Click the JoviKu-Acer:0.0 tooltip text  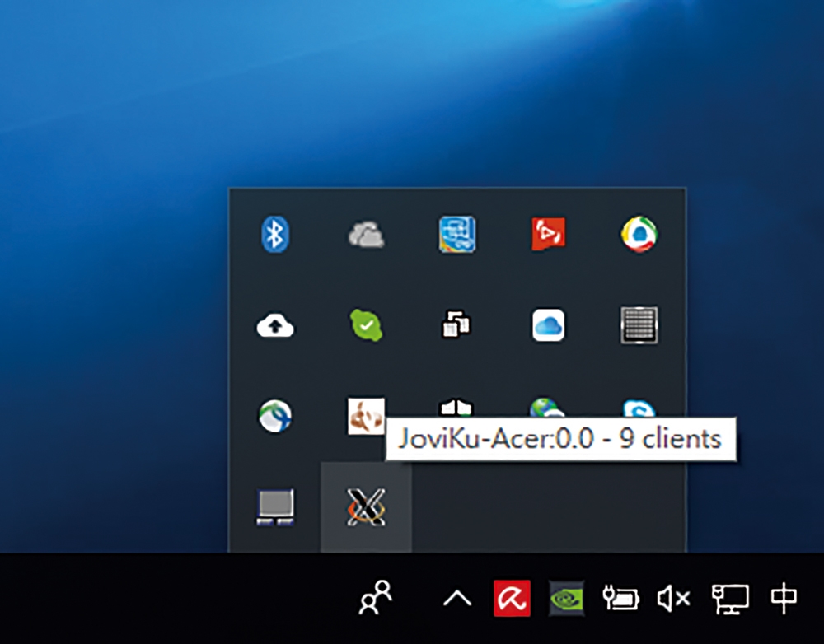pos(560,439)
